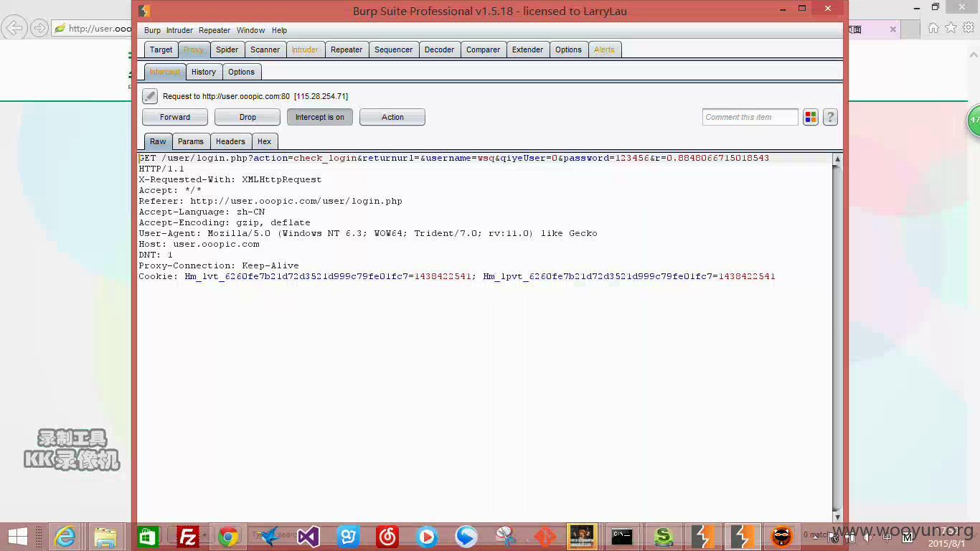Open the Windows Store taskbar icon
The image size is (980, 551).
(x=148, y=537)
